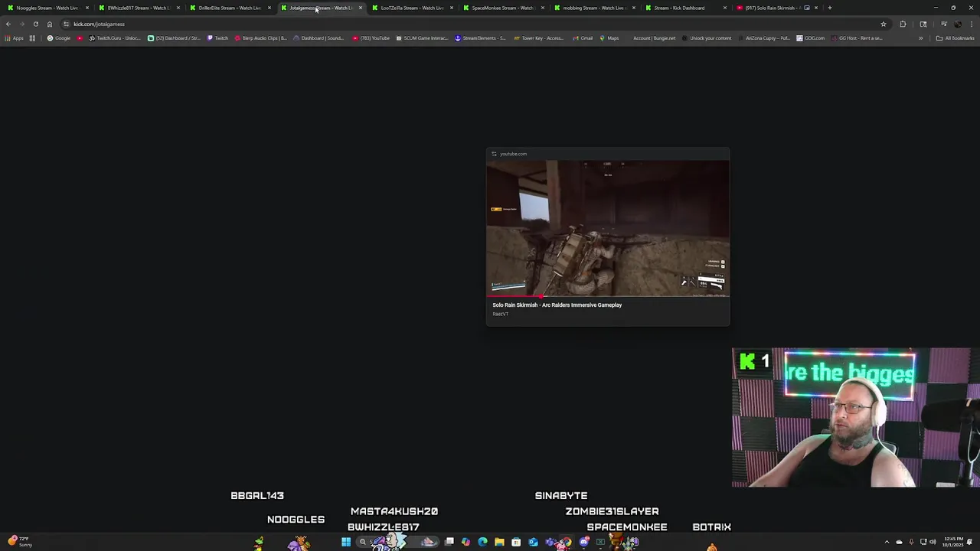Open the clock showing 12:45 PM
980x551 pixels.
pyautogui.click(x=952, y=543)
